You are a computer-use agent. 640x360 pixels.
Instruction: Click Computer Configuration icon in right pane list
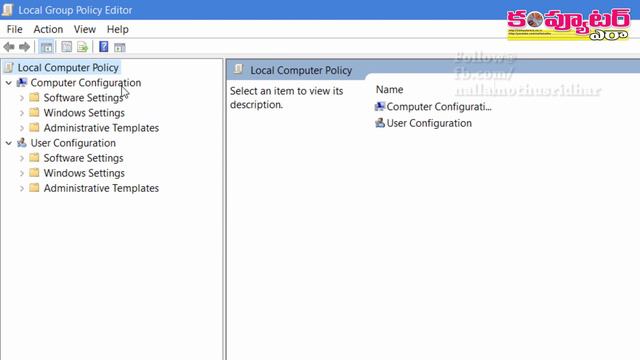click(x=380, y=107)
